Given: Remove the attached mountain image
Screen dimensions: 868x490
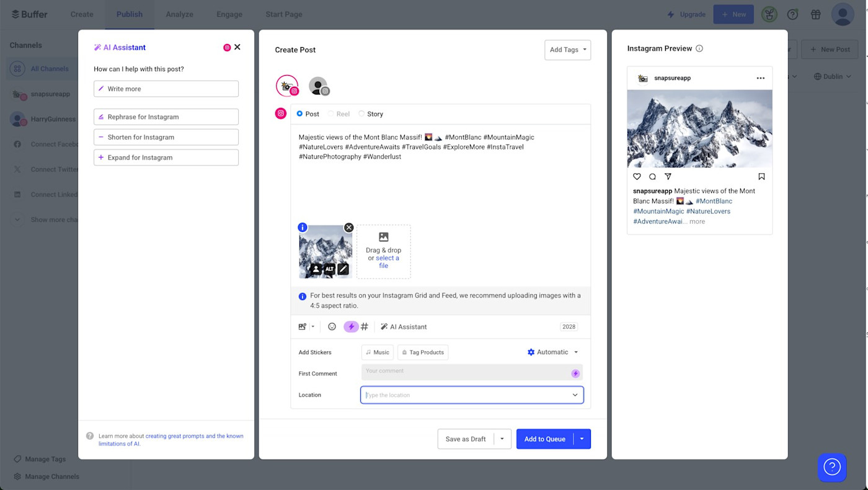Looking at the screenshot, I should point(348,228).
